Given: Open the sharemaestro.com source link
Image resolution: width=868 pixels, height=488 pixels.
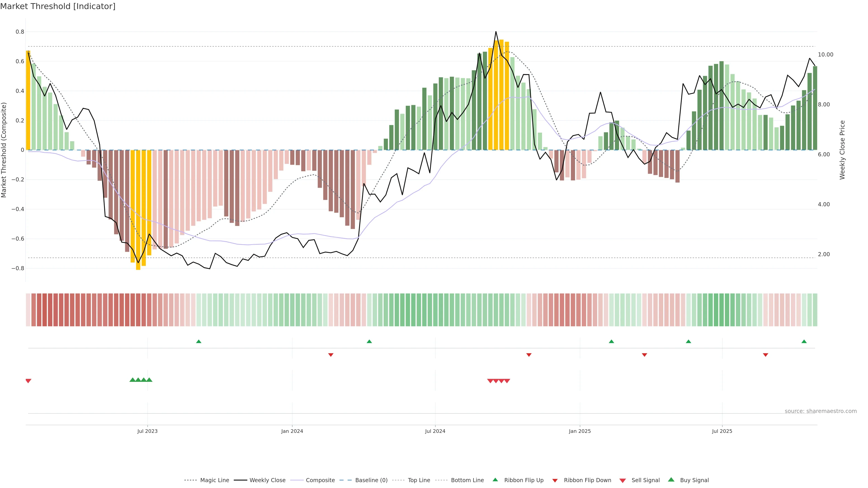Looking at the screenshot, I should [x=821, y=411].
